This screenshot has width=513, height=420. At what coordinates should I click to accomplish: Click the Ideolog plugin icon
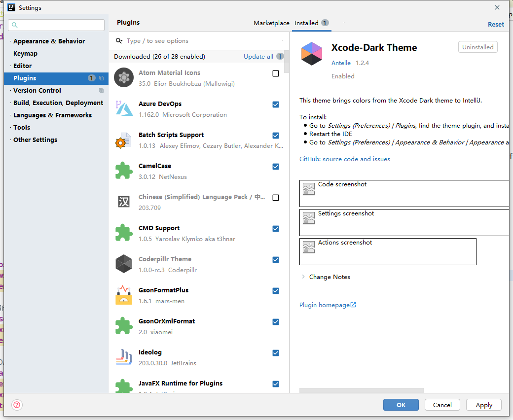click(124, 357)
